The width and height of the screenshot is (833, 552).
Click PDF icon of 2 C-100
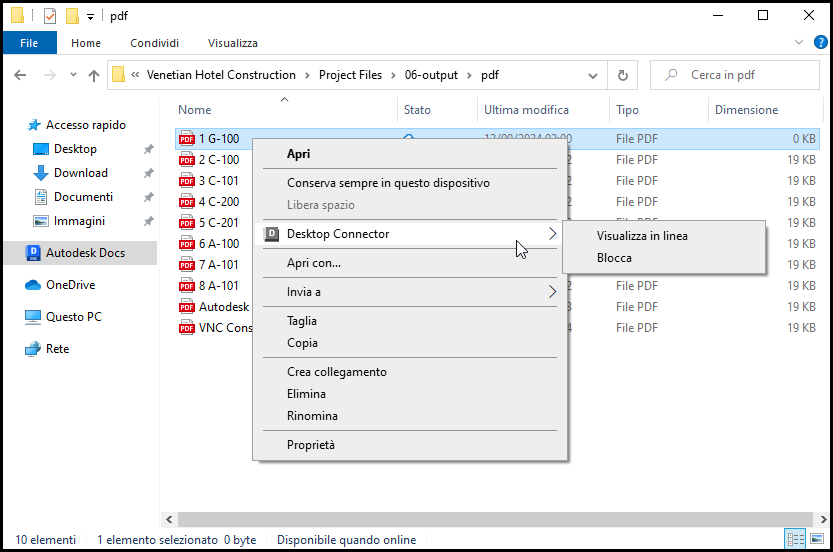click(x=187, y=160)
